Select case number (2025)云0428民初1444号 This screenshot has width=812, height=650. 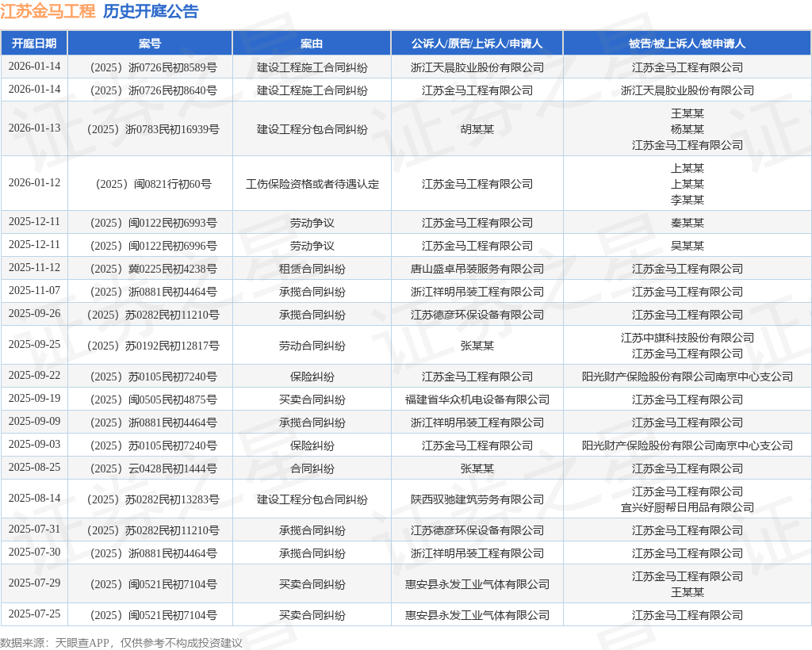coord(153,468)
